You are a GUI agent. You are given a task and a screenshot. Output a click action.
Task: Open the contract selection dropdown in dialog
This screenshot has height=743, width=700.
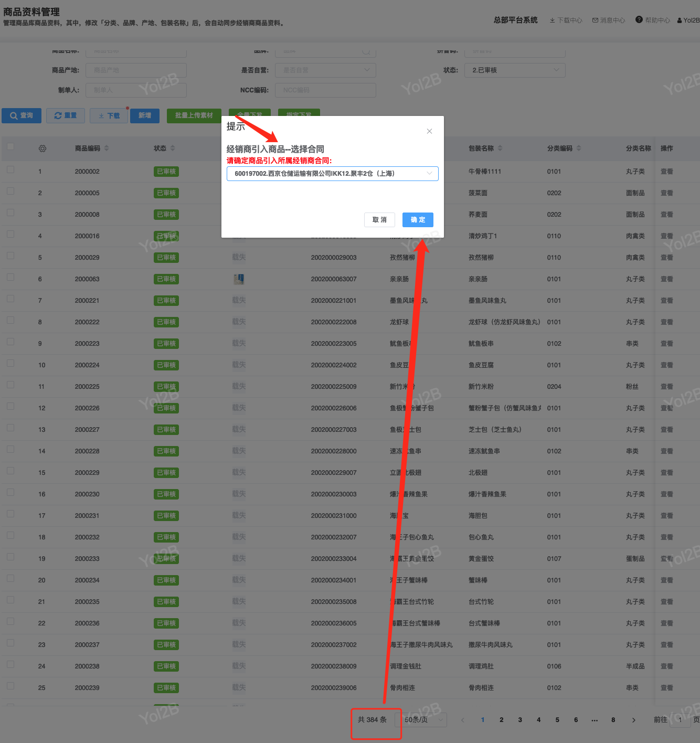click(x=333, y=174)
